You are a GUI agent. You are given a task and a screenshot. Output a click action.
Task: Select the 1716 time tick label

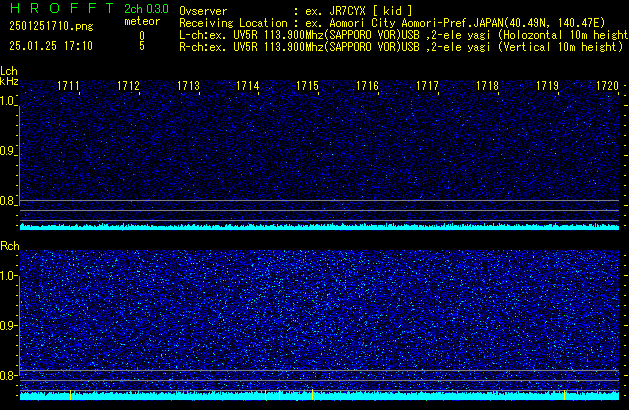[367, 86]
